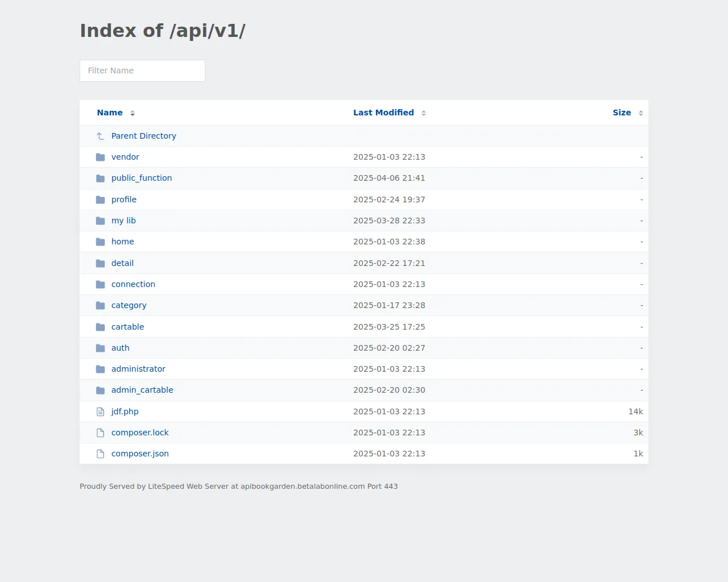Click the folder icon next to public_function

[101, 178]
